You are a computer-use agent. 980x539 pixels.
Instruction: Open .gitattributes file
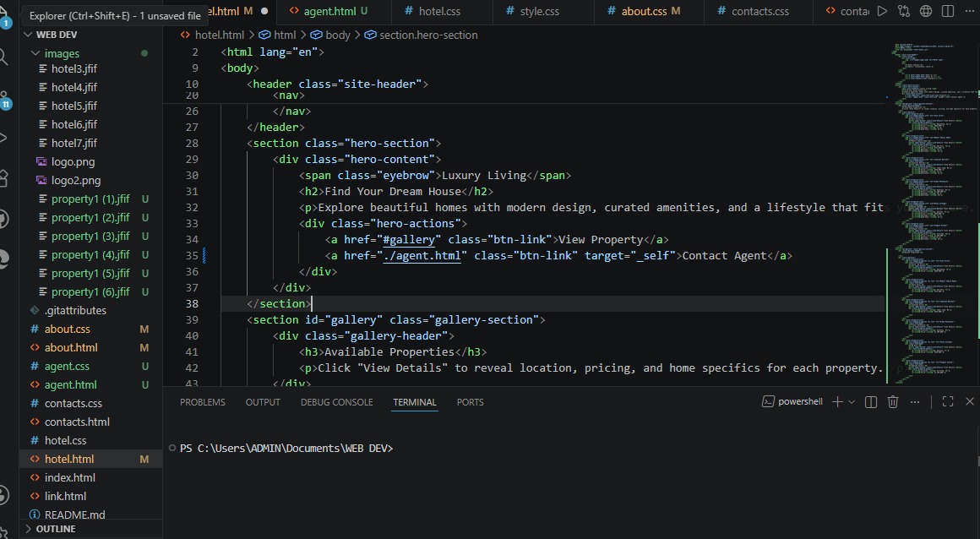click(x=75, y=311)
